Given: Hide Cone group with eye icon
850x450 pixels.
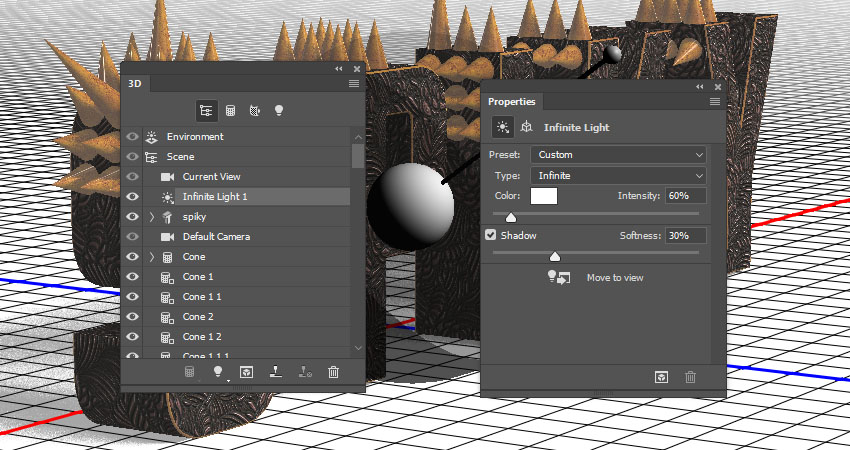Looking at the screenshot, I should [x=132, y=257].
